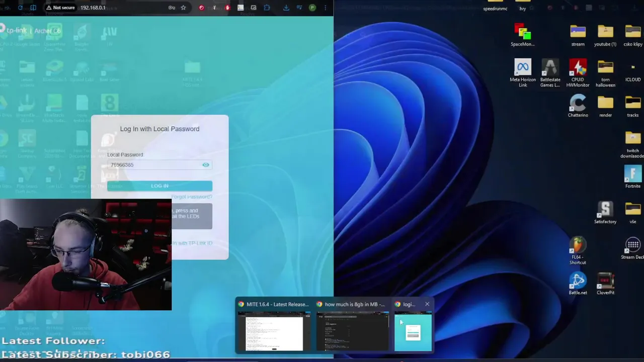This screenshot has height=362, width=644.
Task: Open Chrome downloads from the toolbar
Action: point(286,8)
